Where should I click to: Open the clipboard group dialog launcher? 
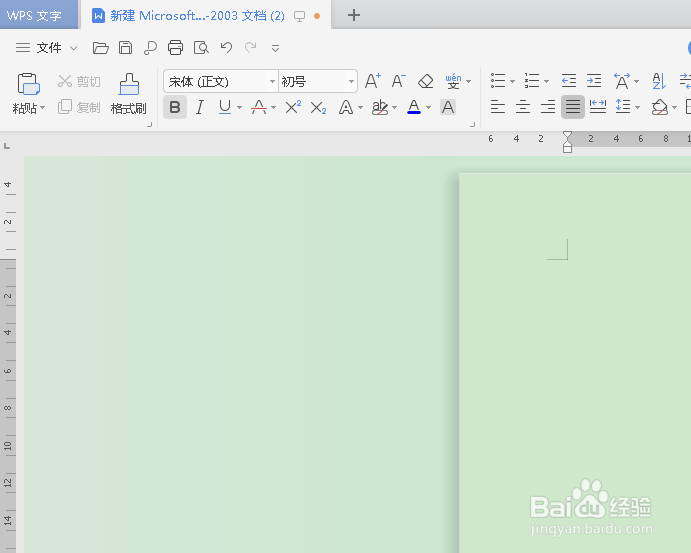click(149, 125)
